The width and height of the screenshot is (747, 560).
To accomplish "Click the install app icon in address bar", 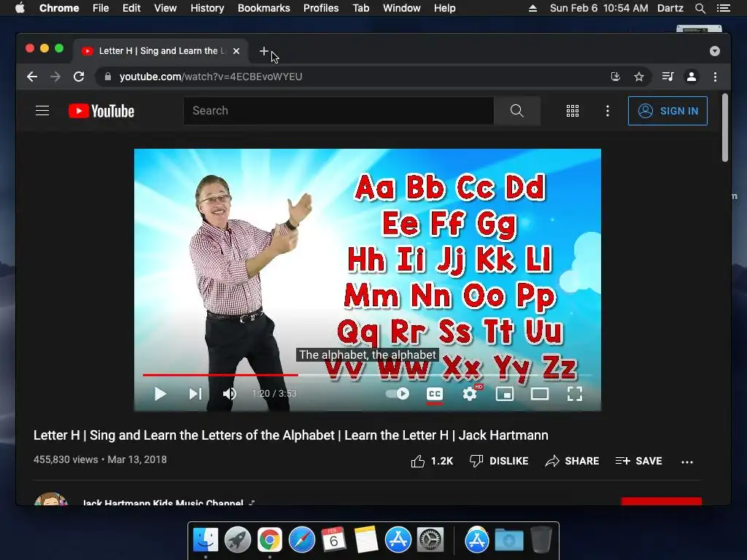I will click(x=616, y=77).
